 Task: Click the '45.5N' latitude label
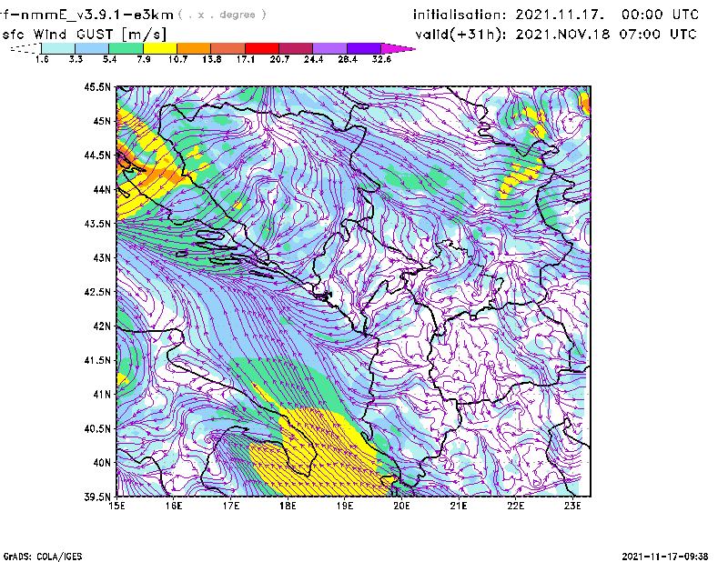(x=97, y=86)
